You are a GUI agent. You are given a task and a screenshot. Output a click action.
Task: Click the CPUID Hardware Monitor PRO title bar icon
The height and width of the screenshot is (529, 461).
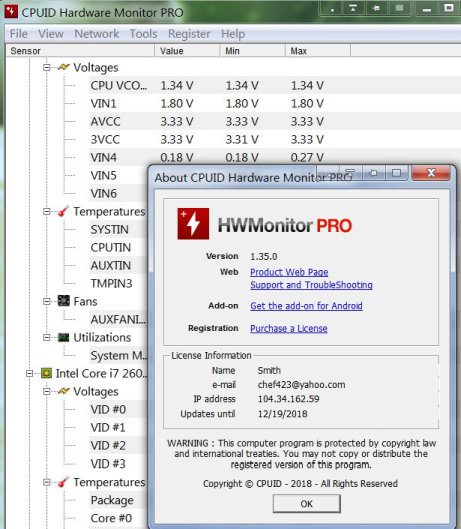coord(11,11)
